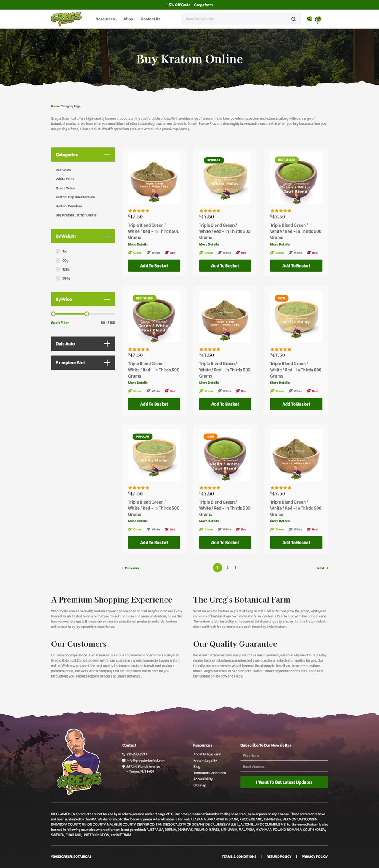Open the Resources dropdown menu

[x=107, y=19]
